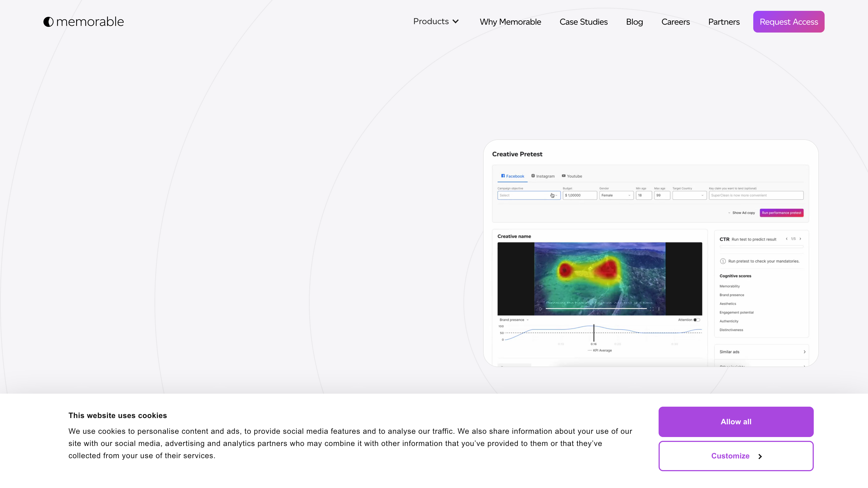Click the Facebook platform tab icon

(x=503, y=176)
